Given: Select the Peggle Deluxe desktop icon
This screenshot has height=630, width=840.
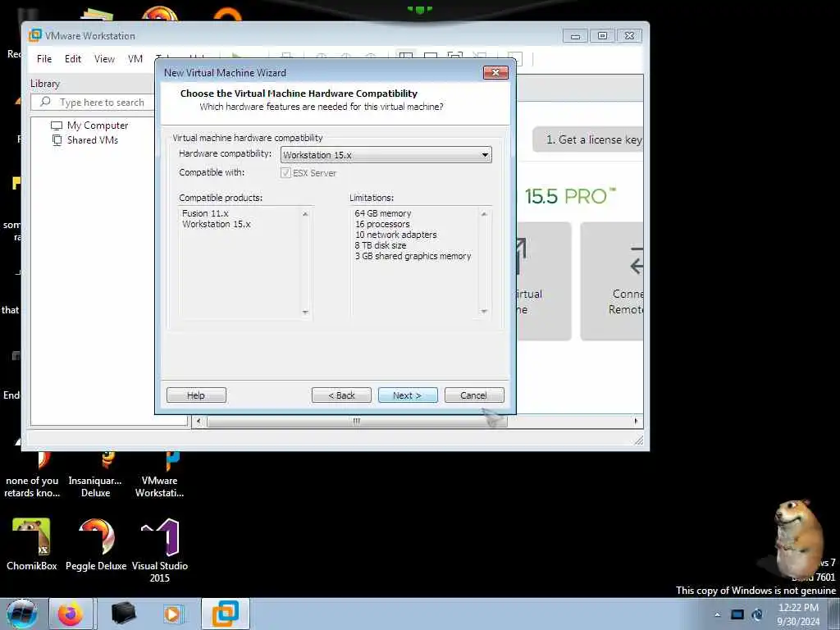Looking at the screenshot, I should click(96, 544).
